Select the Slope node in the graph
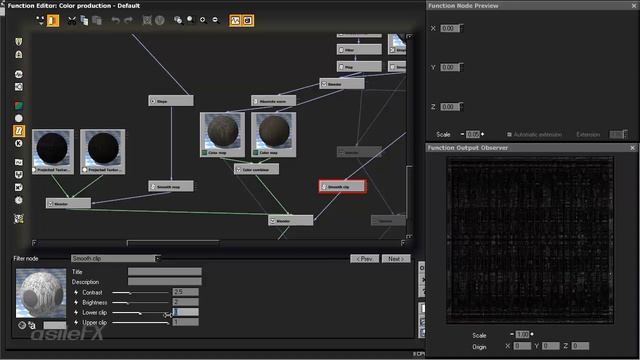 [171, 101]
